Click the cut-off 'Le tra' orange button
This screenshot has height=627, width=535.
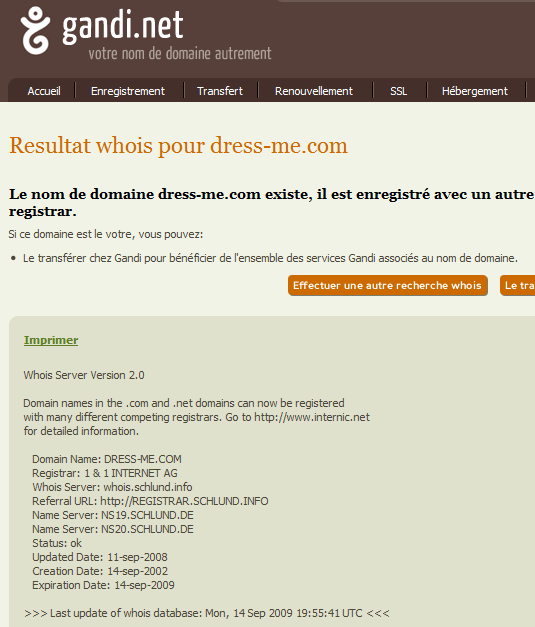point(517,286)
